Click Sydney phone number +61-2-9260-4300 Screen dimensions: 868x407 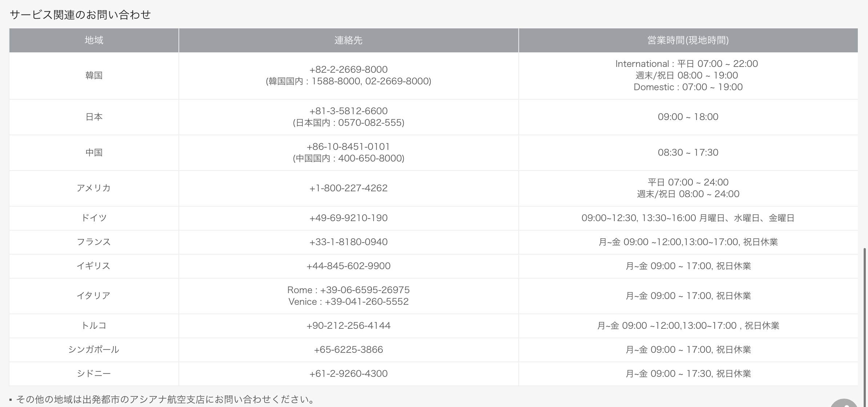(348, 374)
